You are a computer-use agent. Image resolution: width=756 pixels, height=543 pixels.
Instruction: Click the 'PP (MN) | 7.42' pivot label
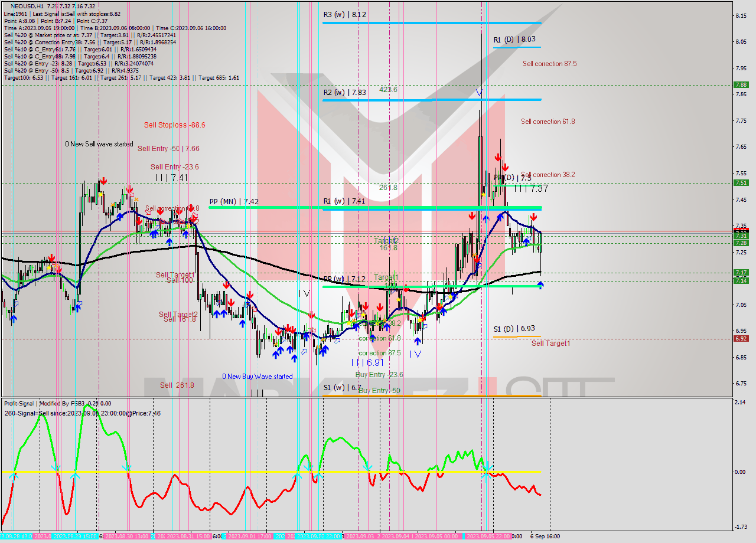[x=234, y=201]
